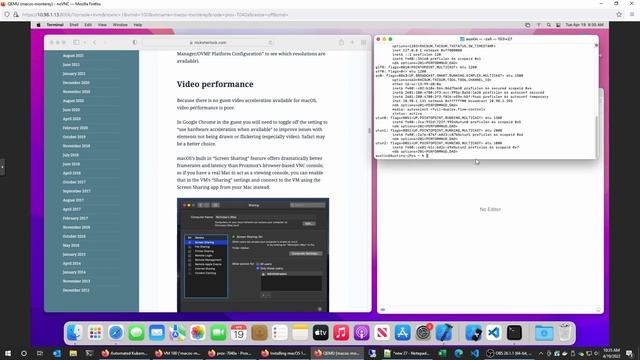
Task: Switch to Automated Kubern... Firefox taskbar item
Action: pos(125,353)
